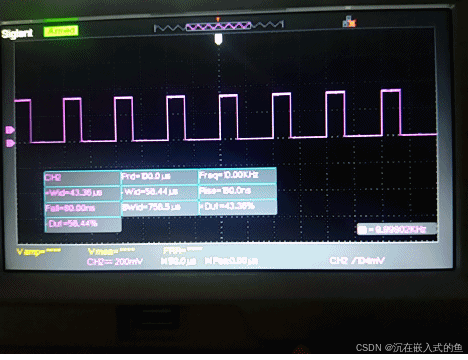Click the USB device icon

coord(349,22)
